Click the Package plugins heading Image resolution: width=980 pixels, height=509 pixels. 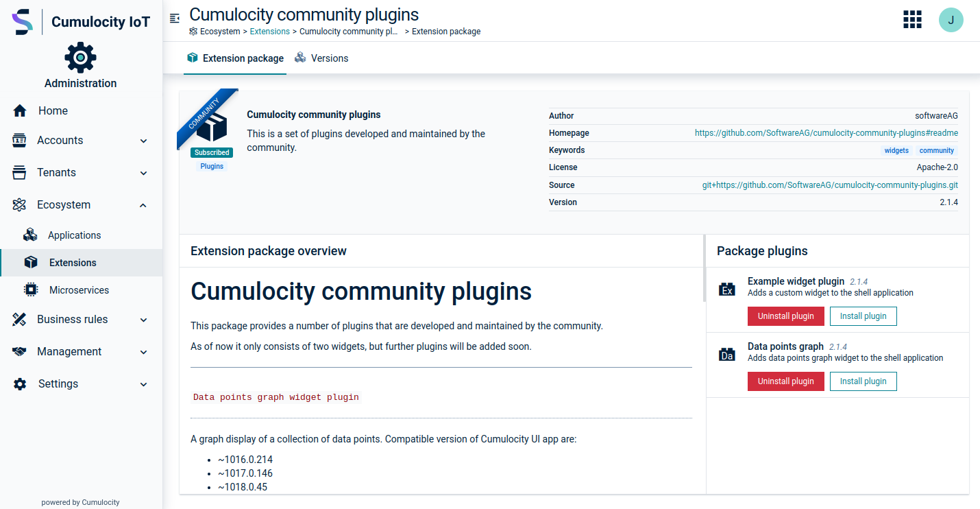coord(762,251)
